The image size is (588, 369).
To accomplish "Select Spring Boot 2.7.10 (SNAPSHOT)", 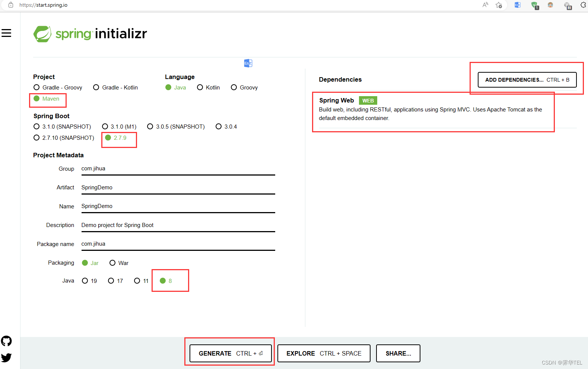I will click(x=64, y=138).
